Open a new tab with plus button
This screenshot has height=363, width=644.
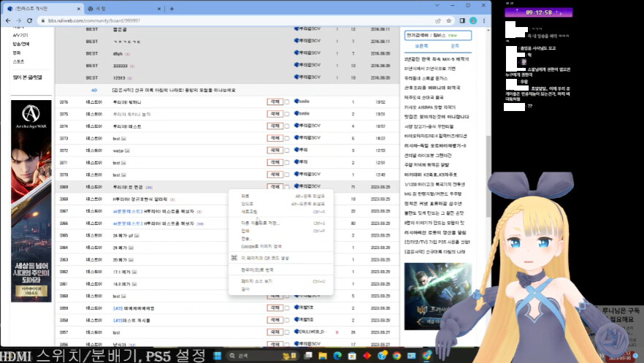pos(172,9)
